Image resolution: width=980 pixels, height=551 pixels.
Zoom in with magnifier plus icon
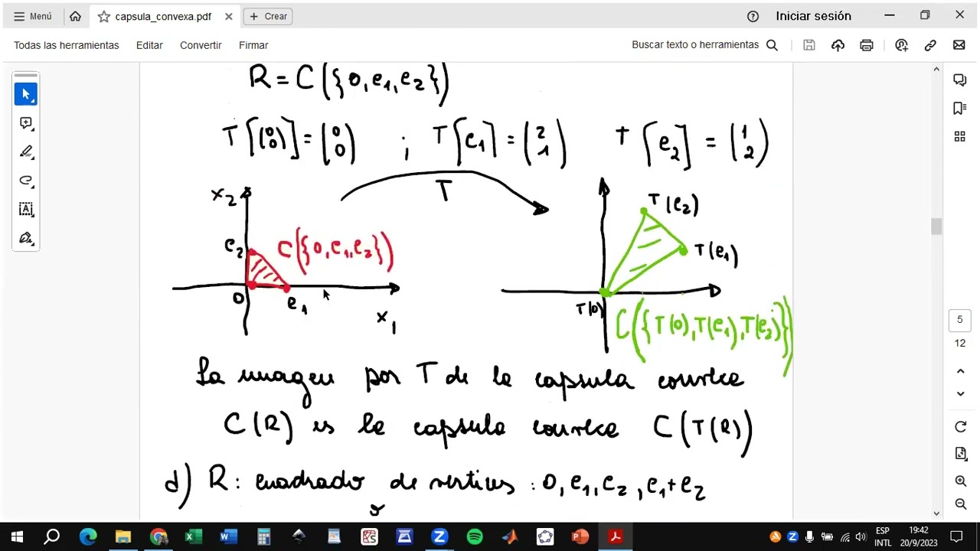(961, 481)
